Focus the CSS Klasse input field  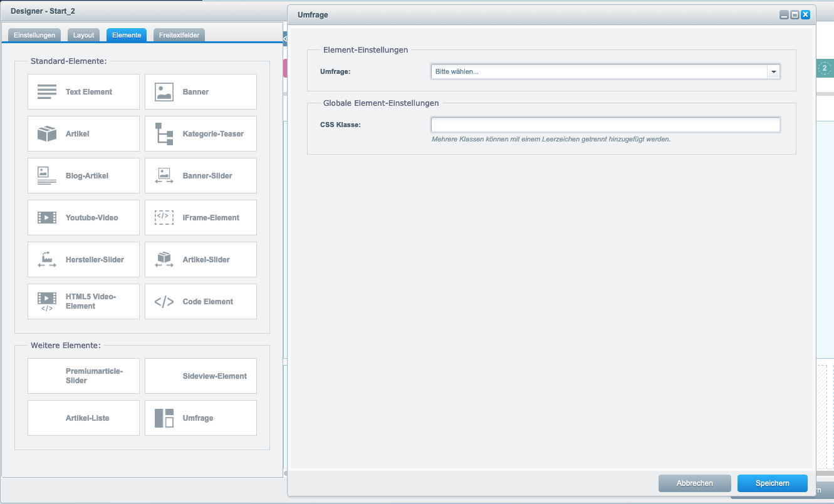click(x=605, y=125)
